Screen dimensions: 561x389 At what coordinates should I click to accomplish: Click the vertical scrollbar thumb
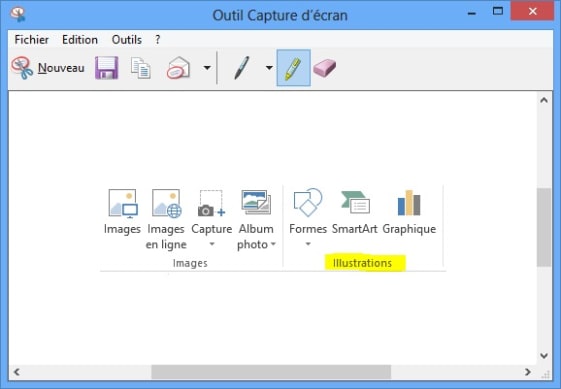pyautogui.click(x=544, y=227)
